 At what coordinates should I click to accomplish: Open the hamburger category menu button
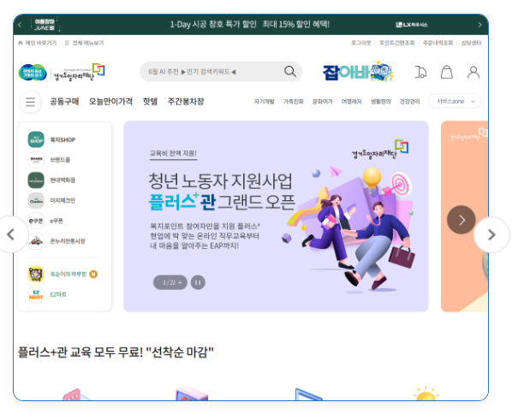point(30,102)
